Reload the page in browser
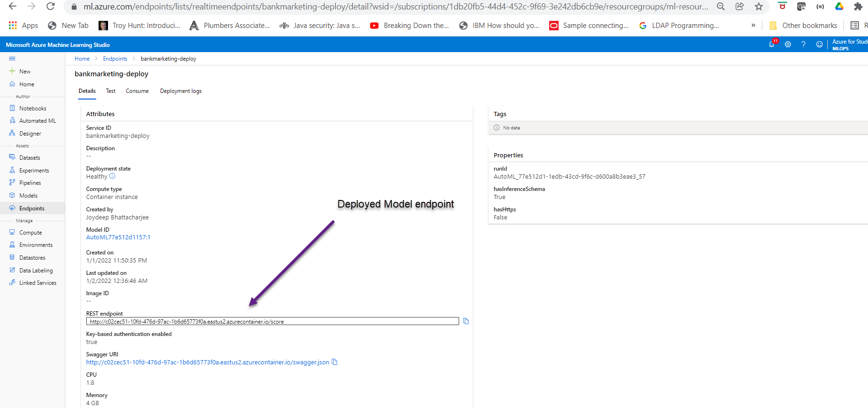 (x=51, y=6)
